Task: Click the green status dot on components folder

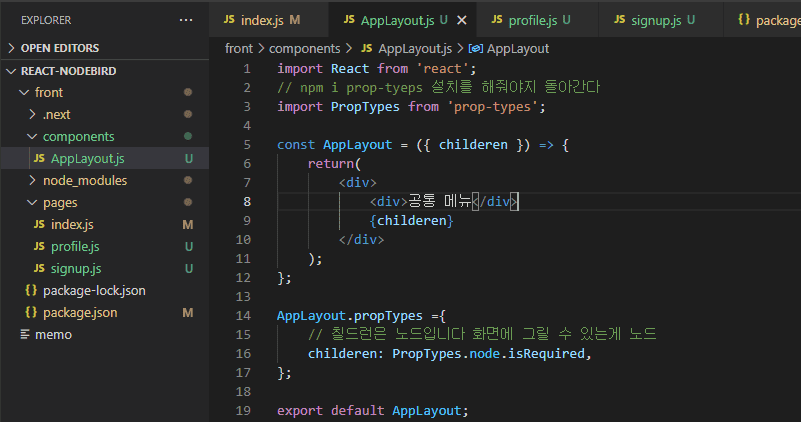Action: coord(188,136)
